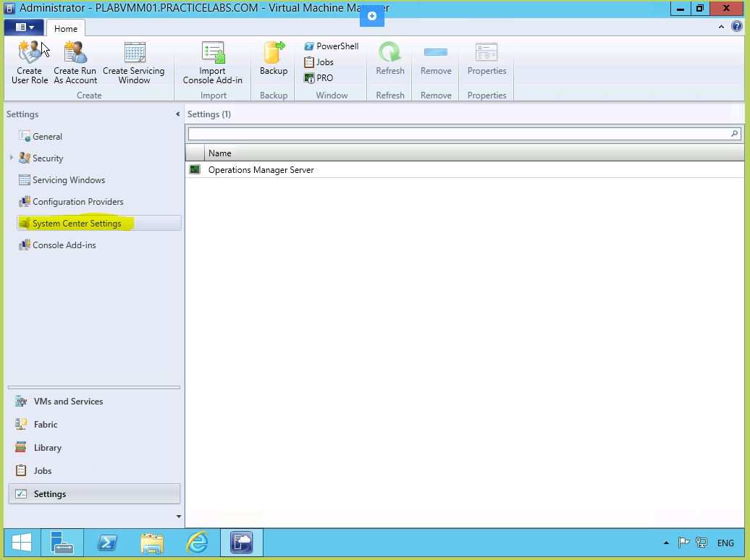Open Properties from the ribbon

(x=486, y=59)
